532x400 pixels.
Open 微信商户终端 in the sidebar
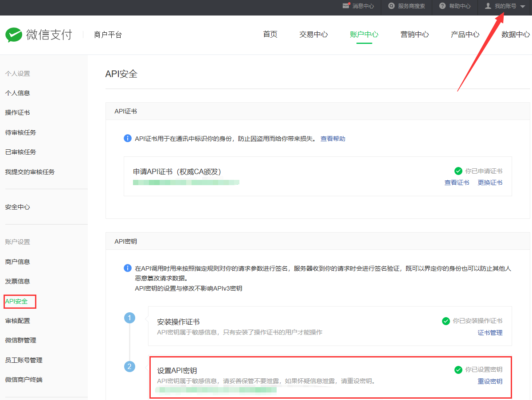click(23, 380)
